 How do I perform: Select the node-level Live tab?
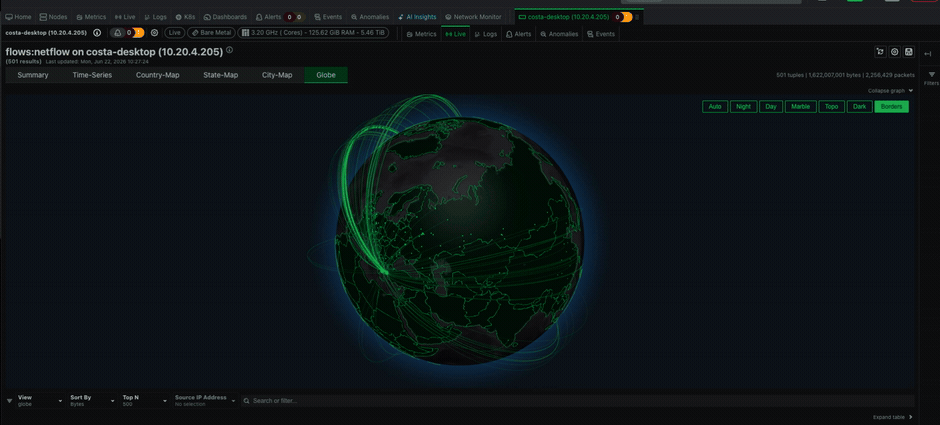point(455,34)
